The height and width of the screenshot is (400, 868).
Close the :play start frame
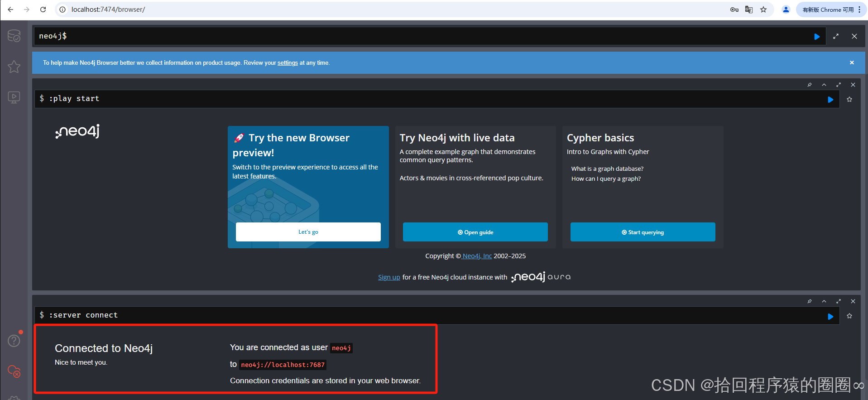[x=853, y=85]
